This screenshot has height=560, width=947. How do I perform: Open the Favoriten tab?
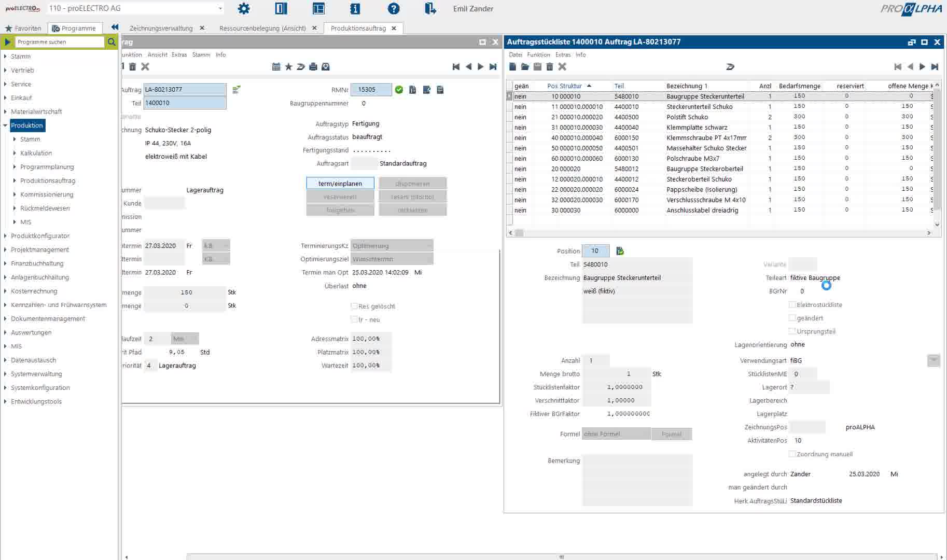(x=23, y=28)
